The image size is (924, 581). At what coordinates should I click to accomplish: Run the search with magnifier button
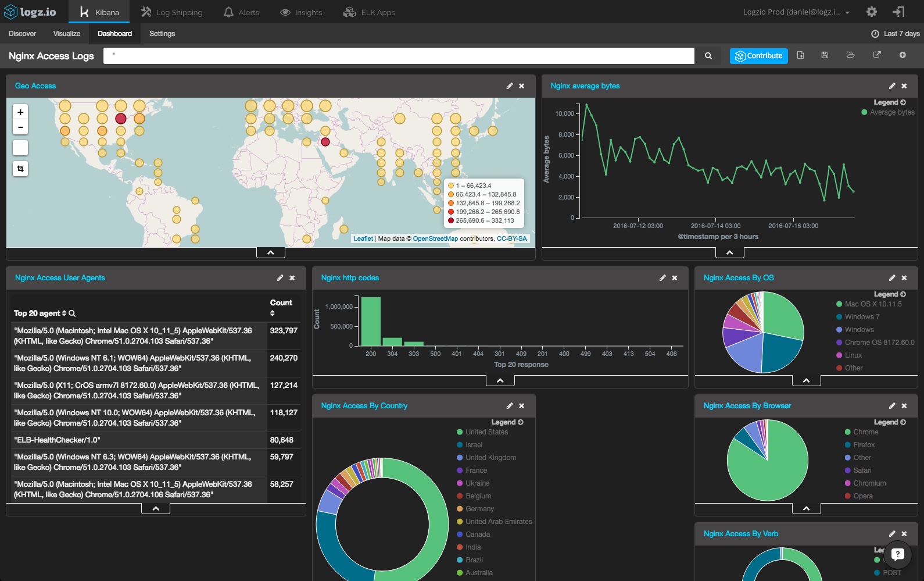coord(708,56)
